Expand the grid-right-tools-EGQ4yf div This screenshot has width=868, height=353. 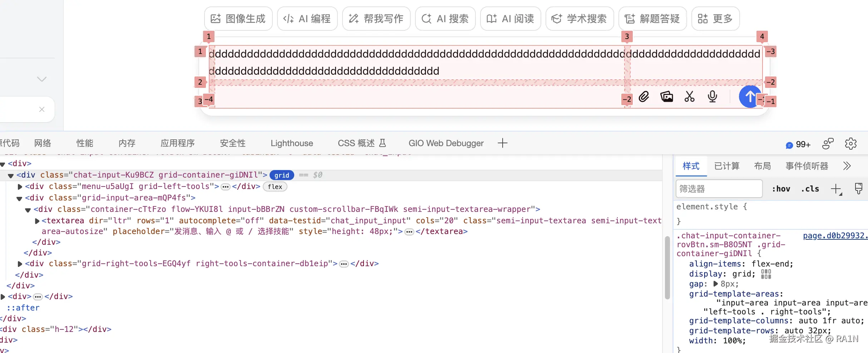[x=20, y=264]
